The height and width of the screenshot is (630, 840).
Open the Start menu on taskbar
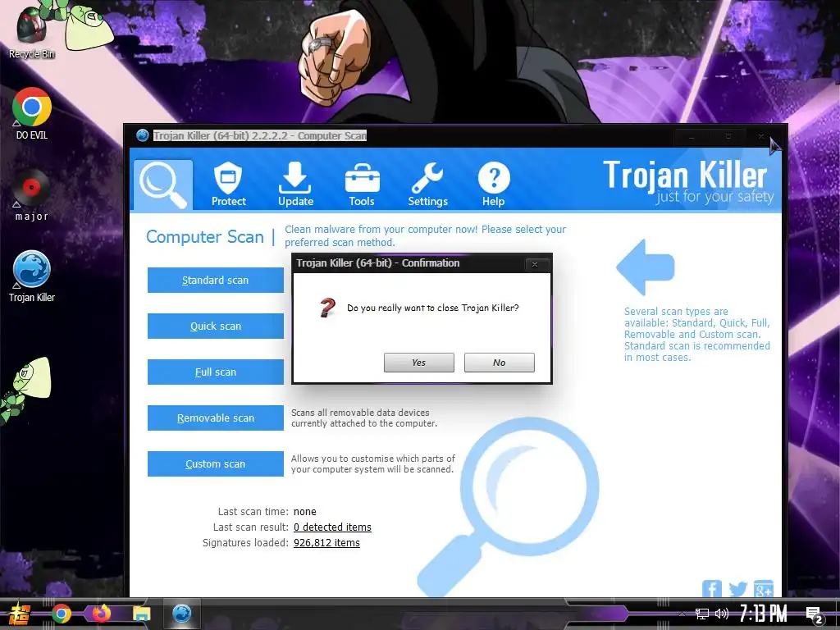(19, 614)
